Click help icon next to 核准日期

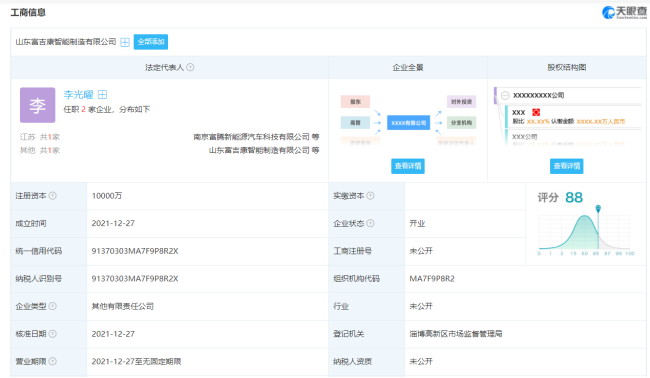53,334
